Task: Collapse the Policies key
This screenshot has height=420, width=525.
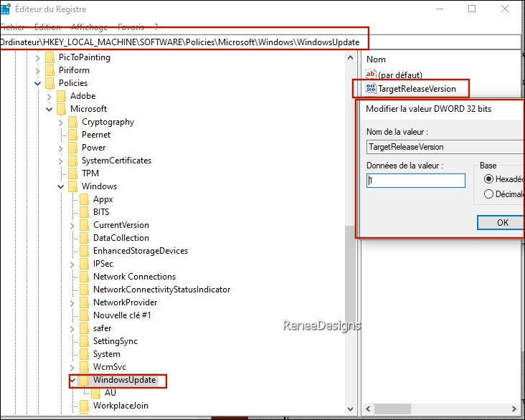Action: 37,83
